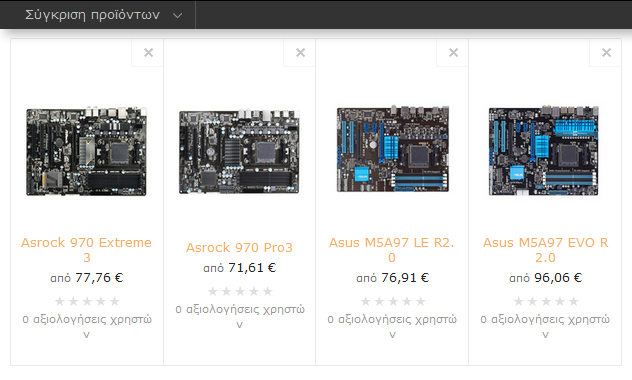Open the Σύγκριση προϊόντων menu label

click(92, 15)
